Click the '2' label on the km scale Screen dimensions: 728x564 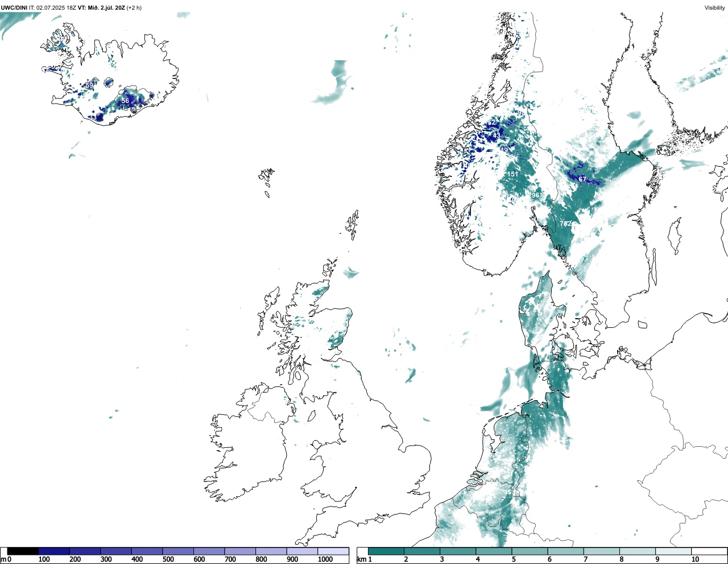point(406,559)
